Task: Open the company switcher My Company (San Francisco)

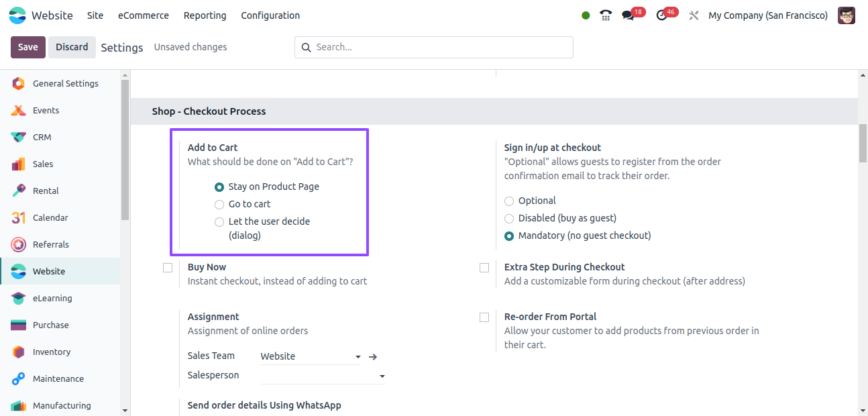Action: (768, 15)
